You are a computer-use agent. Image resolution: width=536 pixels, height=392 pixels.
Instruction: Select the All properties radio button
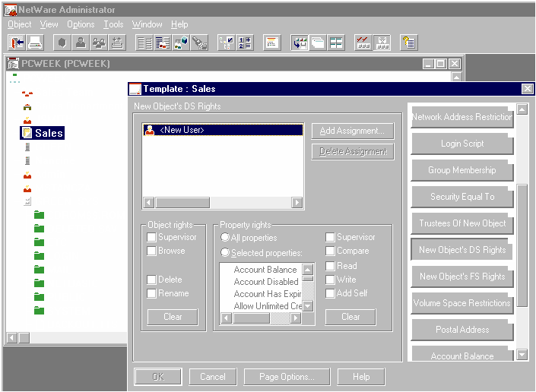(225, 236)
